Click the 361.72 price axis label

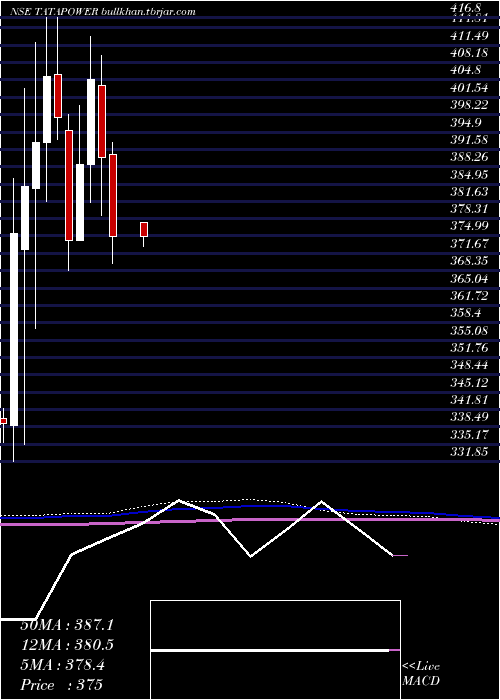point(469,296)
